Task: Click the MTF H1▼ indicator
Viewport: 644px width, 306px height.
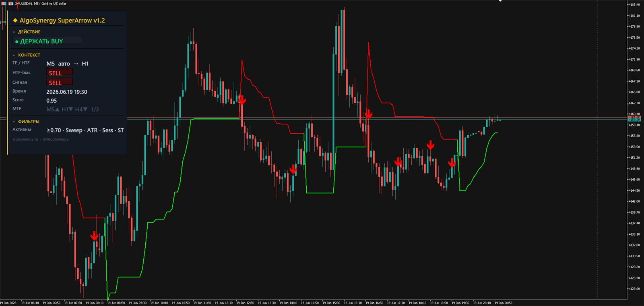Action: click(67, 110)
